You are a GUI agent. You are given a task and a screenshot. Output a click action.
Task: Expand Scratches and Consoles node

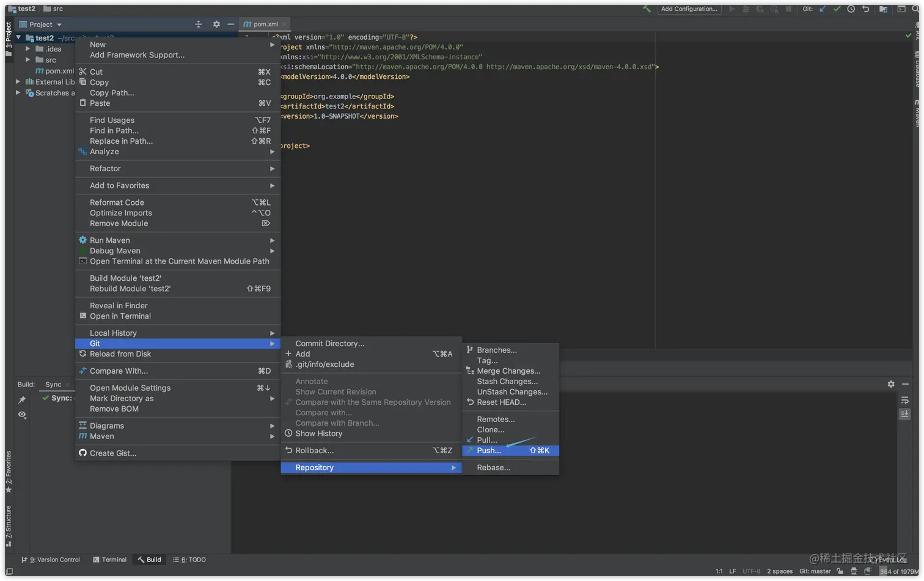coord(18,93)
